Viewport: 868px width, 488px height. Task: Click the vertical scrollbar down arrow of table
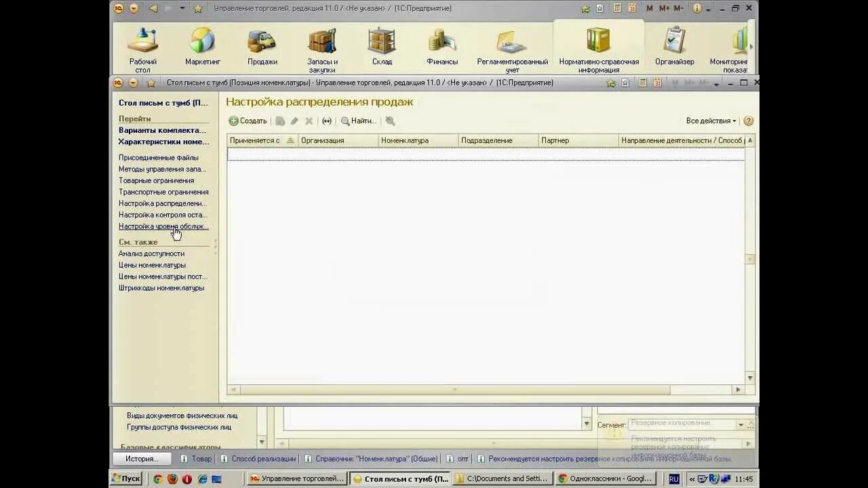[x=749, y=378]
